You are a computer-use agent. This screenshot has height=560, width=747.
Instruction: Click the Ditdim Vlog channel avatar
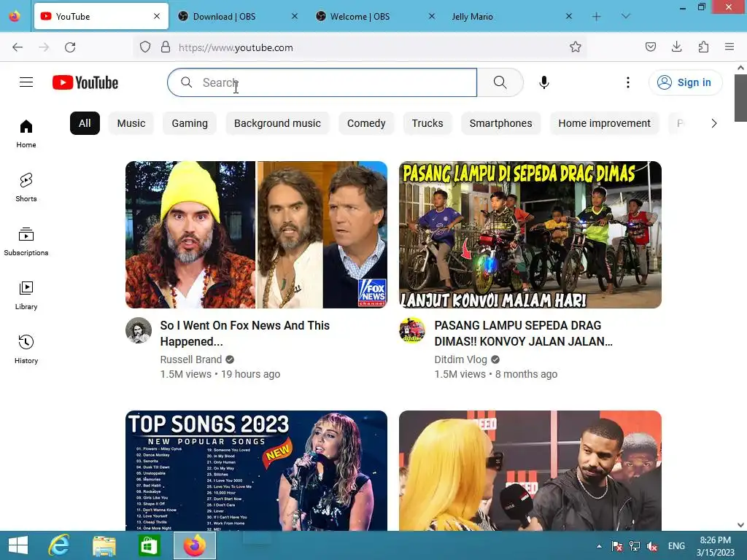412,330
